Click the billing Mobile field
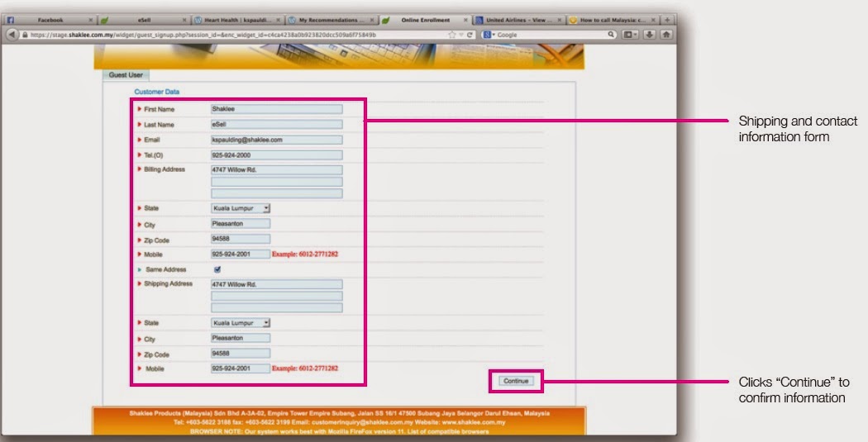 [241, 254]
